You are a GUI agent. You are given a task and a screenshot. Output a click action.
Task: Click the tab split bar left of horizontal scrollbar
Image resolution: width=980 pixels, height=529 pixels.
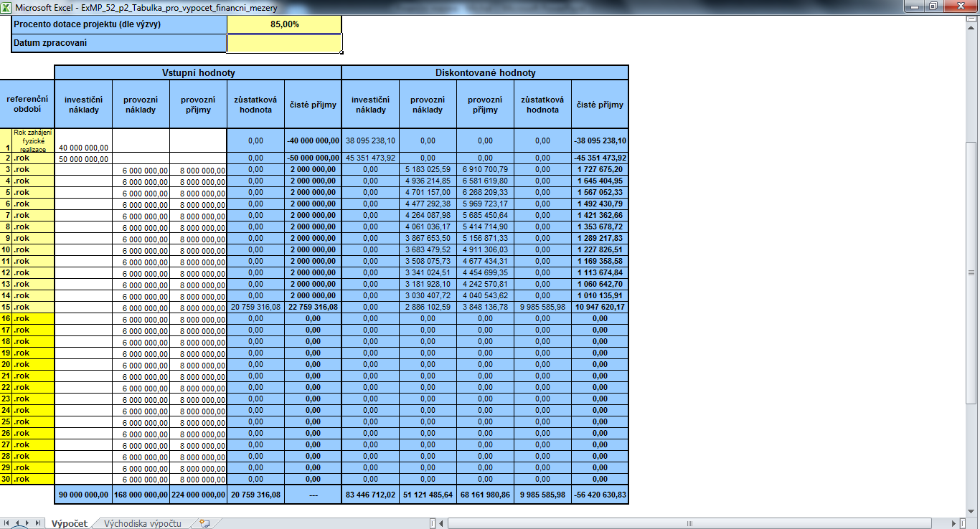click(432, 523)
